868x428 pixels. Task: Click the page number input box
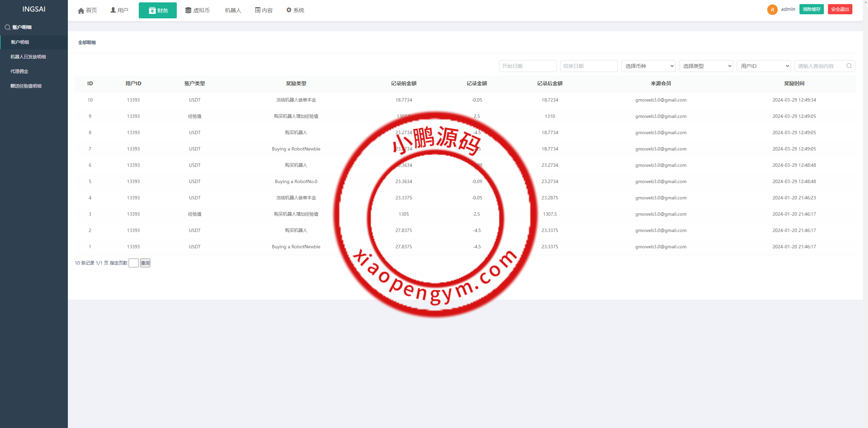133,263
